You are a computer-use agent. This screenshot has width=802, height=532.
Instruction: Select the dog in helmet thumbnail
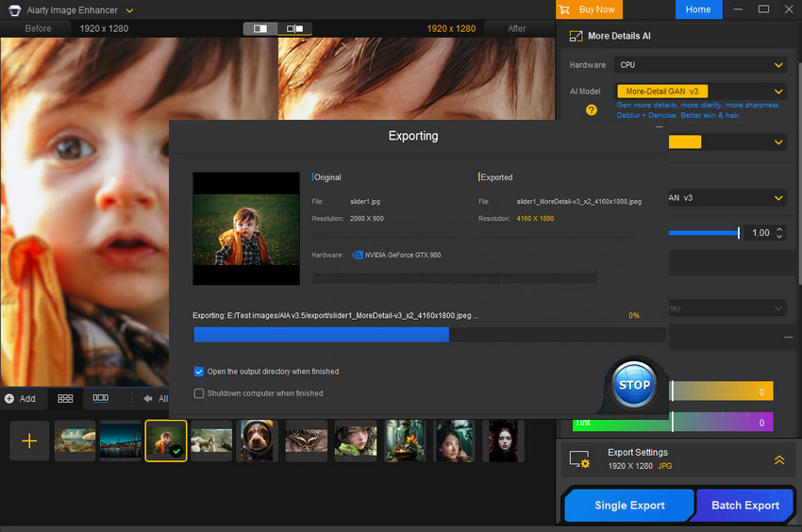257,441
